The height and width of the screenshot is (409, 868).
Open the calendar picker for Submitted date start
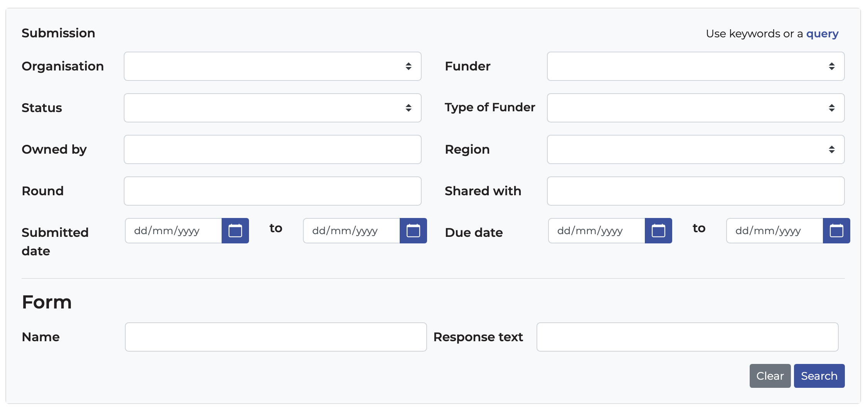(x=235, y=231)
